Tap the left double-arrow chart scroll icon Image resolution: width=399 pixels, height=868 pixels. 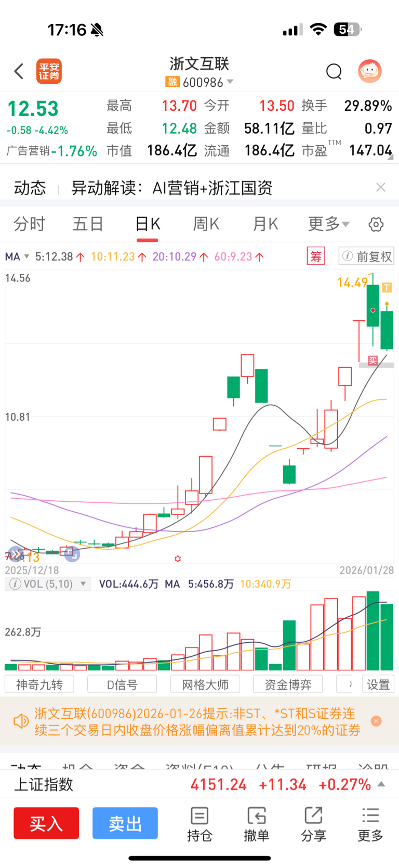16,555
